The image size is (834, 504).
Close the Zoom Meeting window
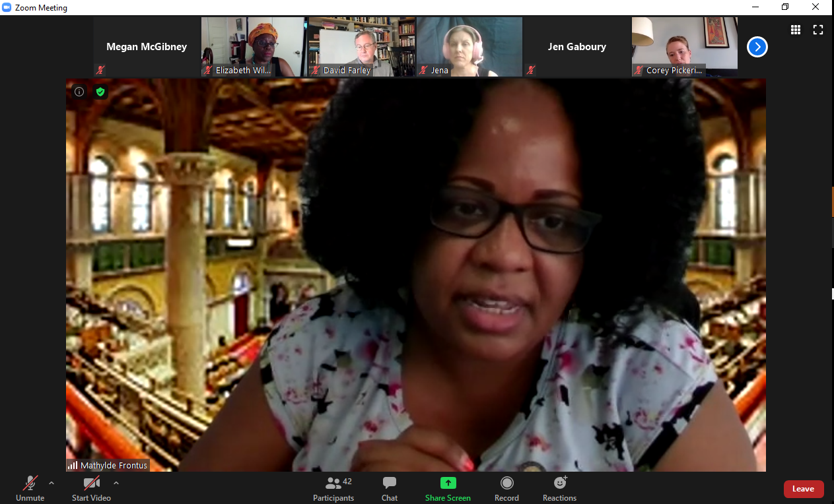tap(816, 7)
